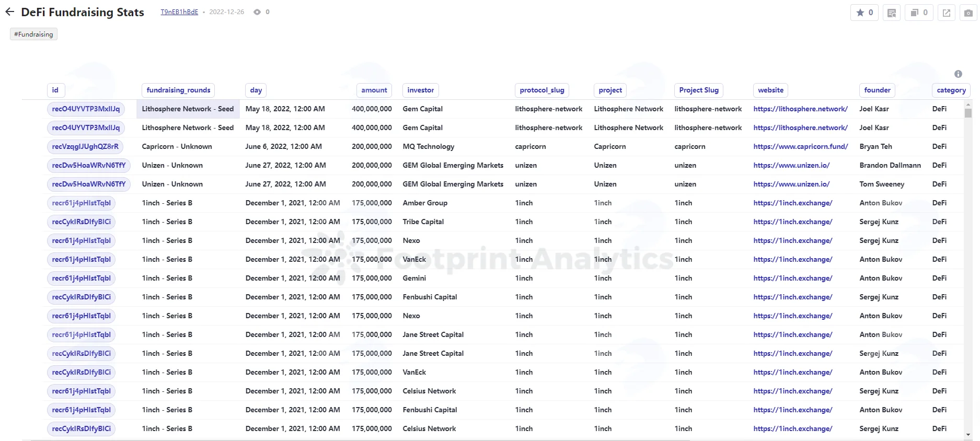Open the first lithosphere.network website link
Image resolution: width=980 pixels, height=441 pixels.
tap(800, 109)
